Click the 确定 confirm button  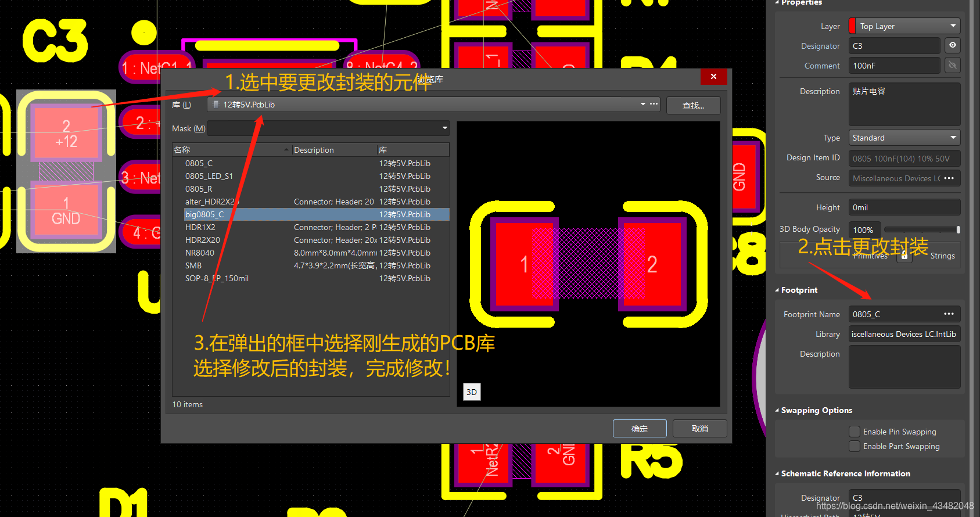[x=640, y=429]
